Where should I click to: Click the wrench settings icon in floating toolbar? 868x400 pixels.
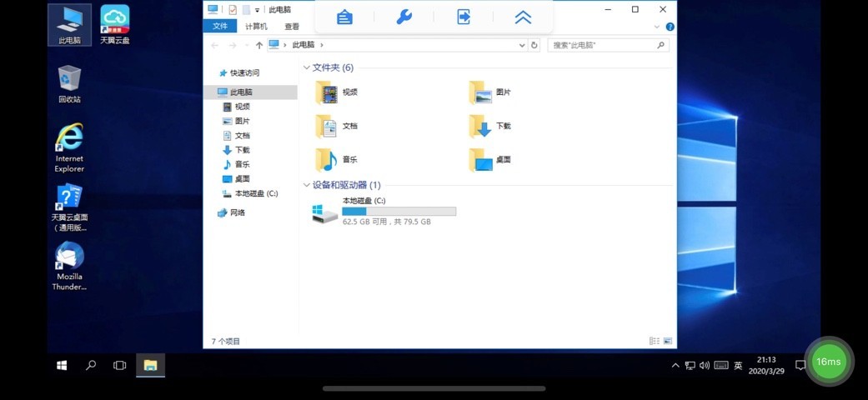click(404, 17)
